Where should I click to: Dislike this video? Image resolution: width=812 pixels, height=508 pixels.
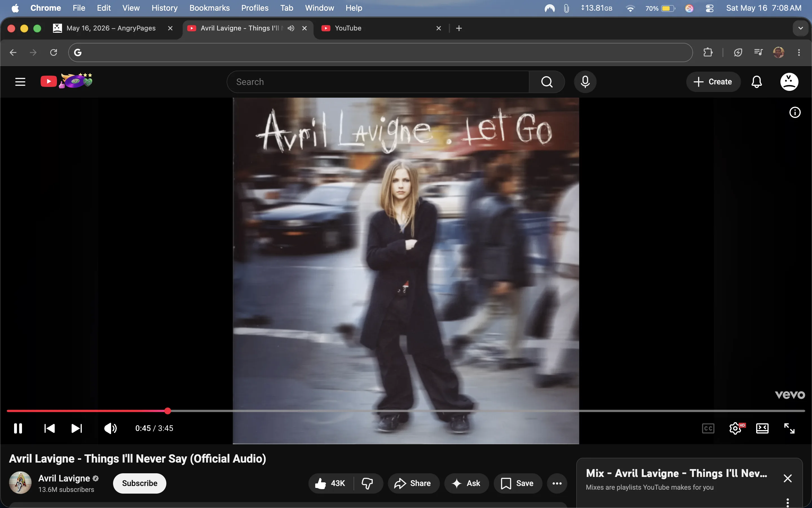pos(368,483)
